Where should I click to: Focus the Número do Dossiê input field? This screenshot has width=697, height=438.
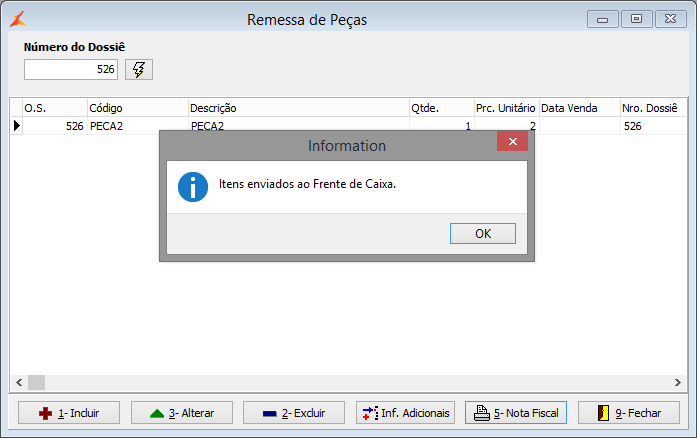coord(71,69)
